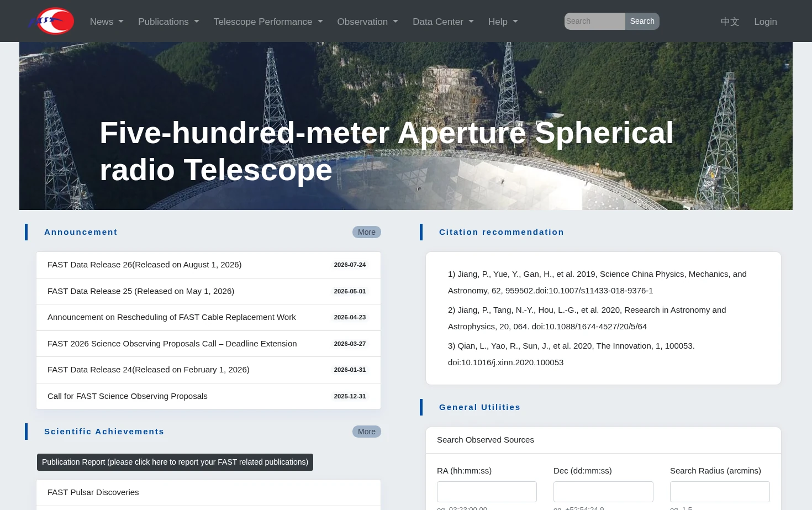Click the Scientific Achievements heading
Viewport: 812px width, 510px height.
(104, 432)
